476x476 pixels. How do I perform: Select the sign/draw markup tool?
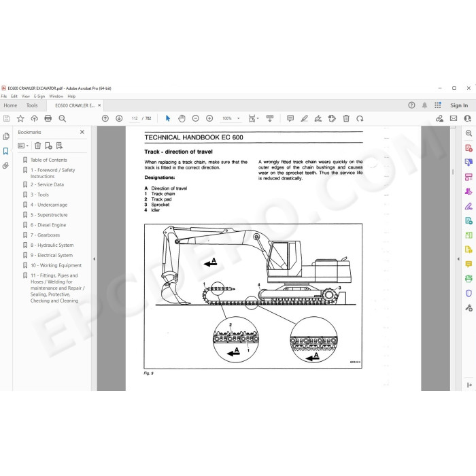(x=318, y=118)
